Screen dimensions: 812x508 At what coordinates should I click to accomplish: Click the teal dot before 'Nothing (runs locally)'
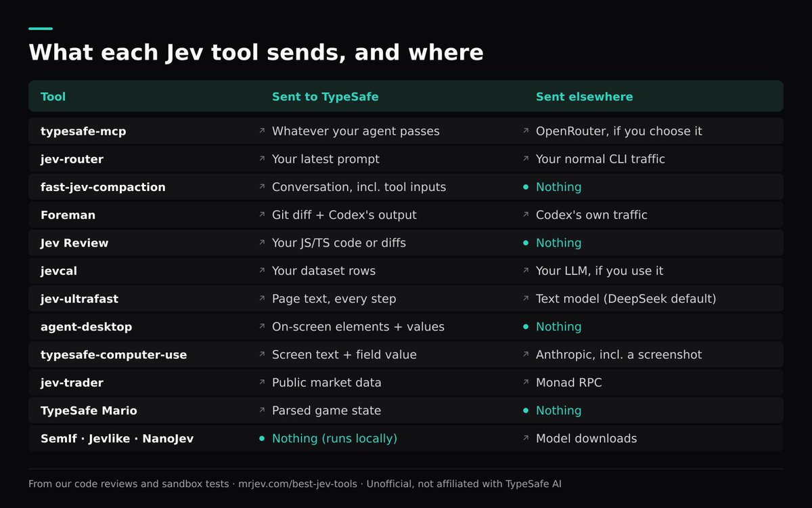click(x=262, y=438)
